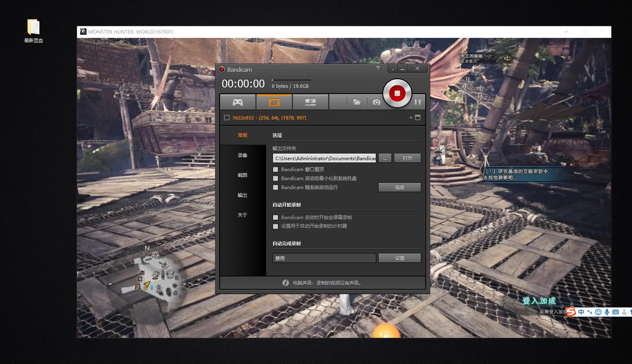
Task: Enable Bandicam 随系统启动运行 checkbox
Action: point(275,187)
